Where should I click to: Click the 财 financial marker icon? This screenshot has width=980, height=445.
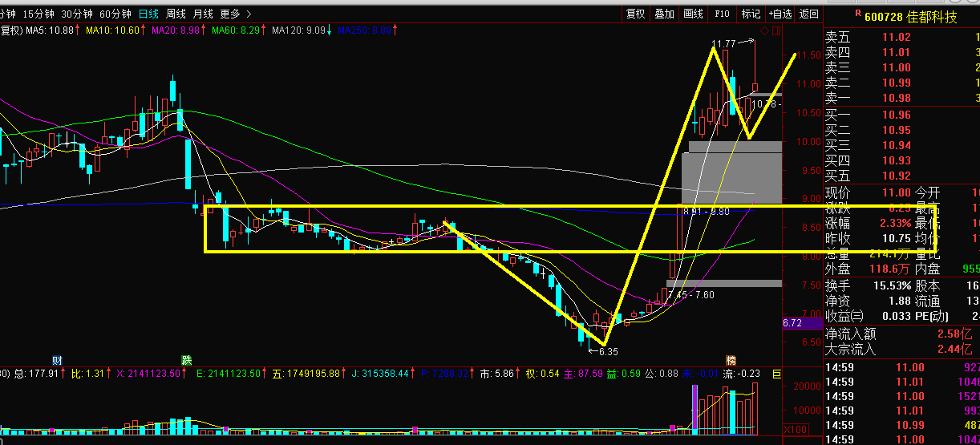pyautogui.click(x=57, y=359)
